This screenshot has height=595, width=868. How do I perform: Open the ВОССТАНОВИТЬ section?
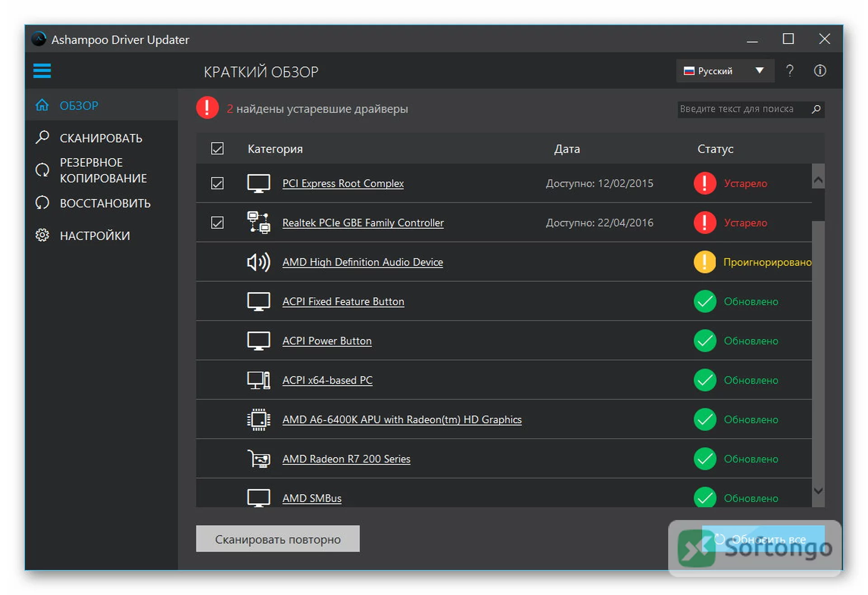point(102,203)
